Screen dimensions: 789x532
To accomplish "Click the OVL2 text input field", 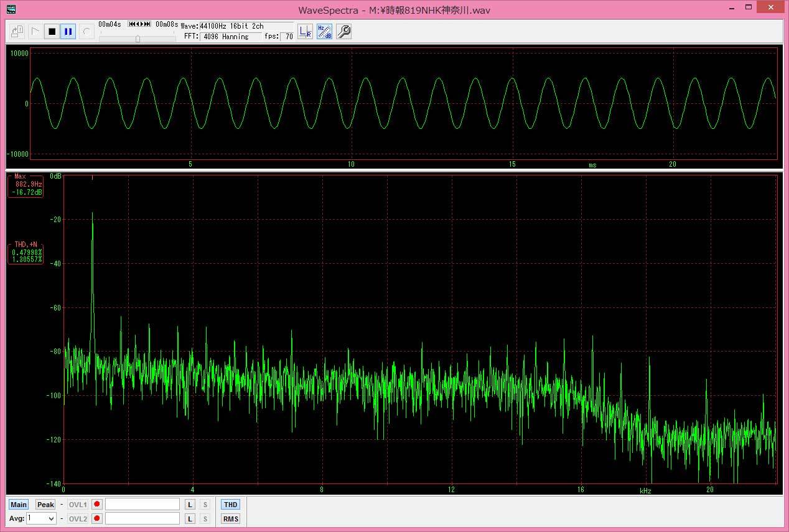I will coord(142,519).
